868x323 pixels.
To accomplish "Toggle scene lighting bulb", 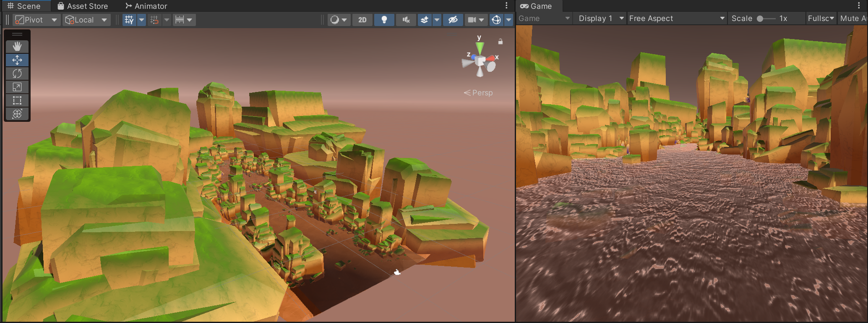I will (x=384, y=20).
